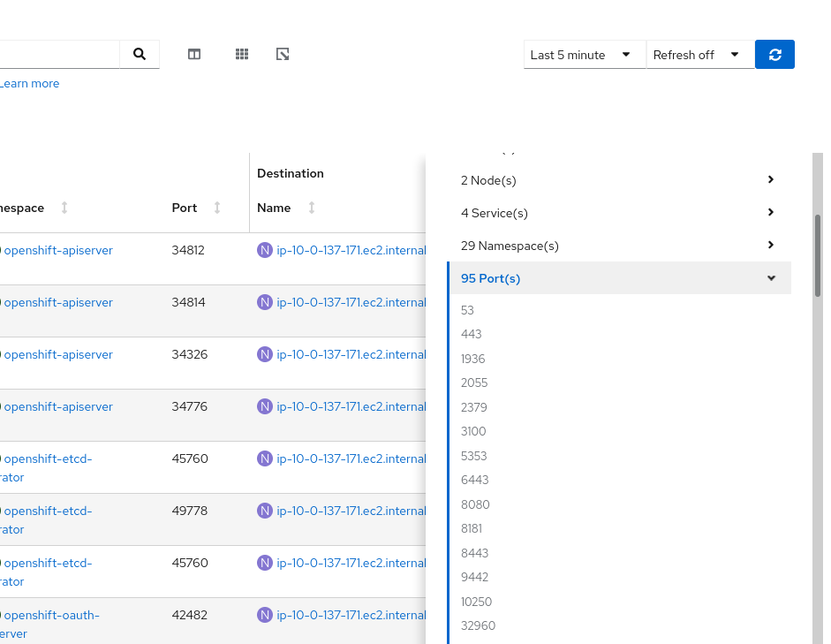The height and width of the screenshot is (644, 831).
Task: Sort by Port column arrows
Action: coord(217,208)
